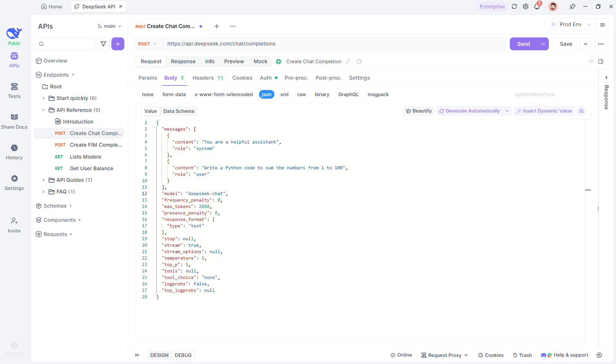Click the generate code icon
This screenshot has height=364, width=616.
coord(591,62)
